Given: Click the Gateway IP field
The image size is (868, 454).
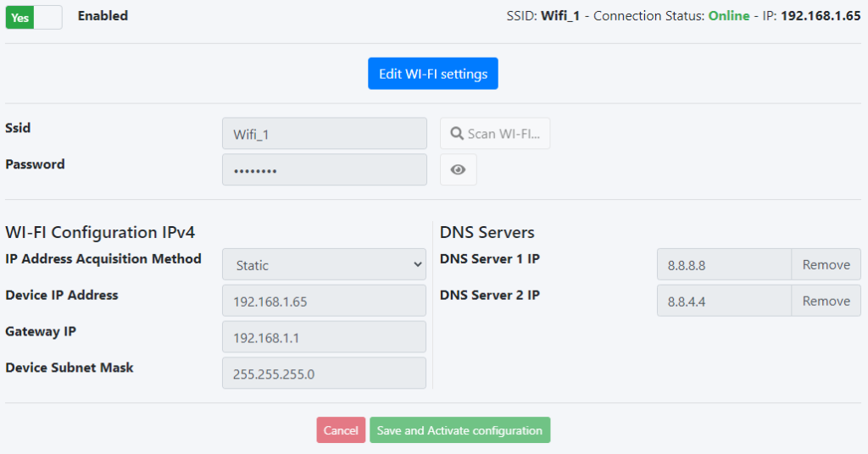Looking at the screenshot, I should click(324, 337).
